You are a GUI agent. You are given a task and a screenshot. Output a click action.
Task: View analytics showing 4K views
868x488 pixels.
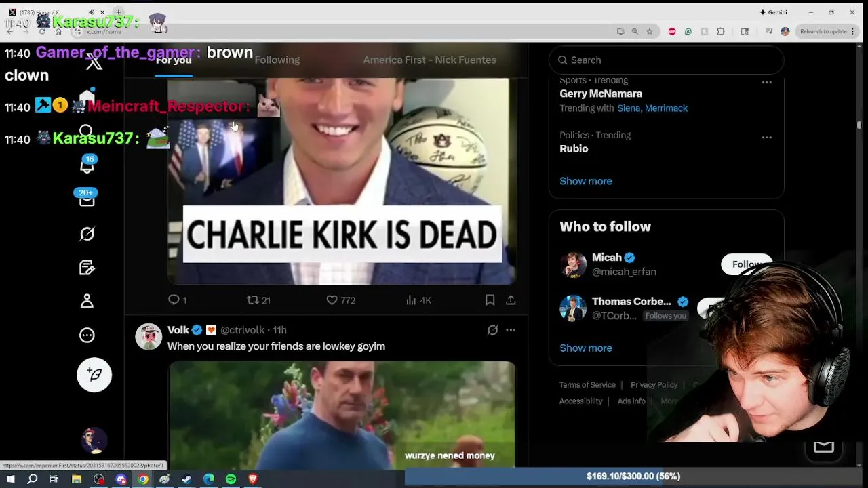[418, 300]
